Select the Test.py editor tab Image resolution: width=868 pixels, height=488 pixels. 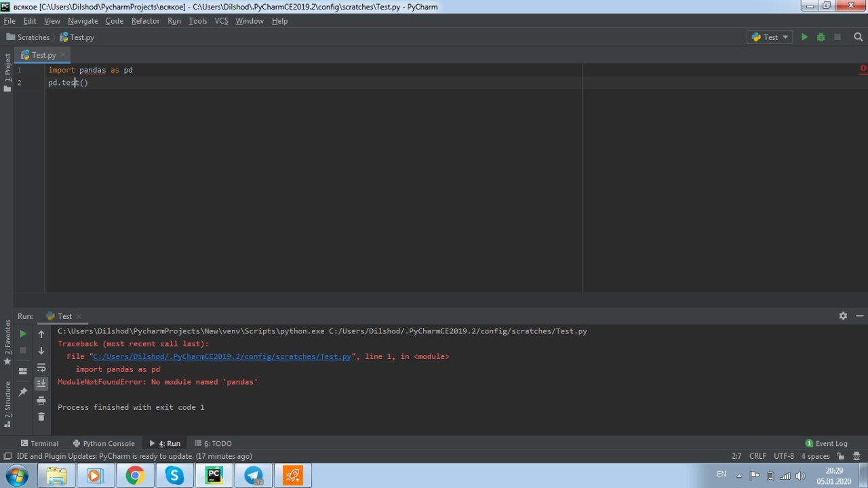pos(43,55)
